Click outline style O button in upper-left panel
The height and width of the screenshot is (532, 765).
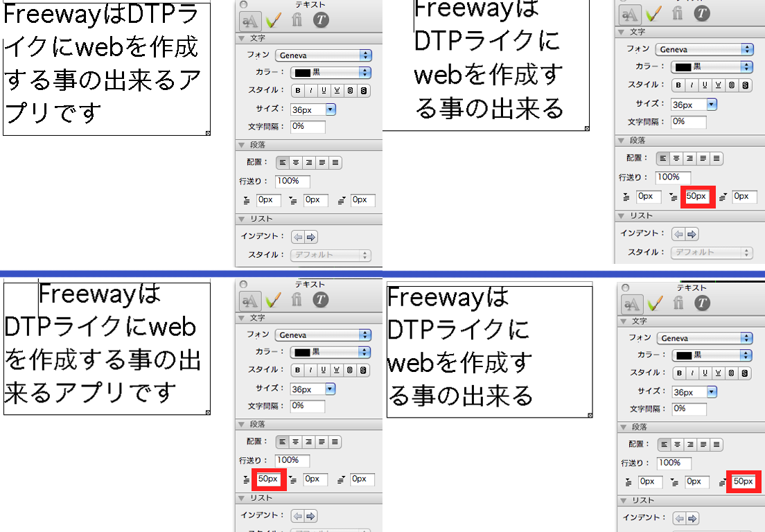point(351,91)
